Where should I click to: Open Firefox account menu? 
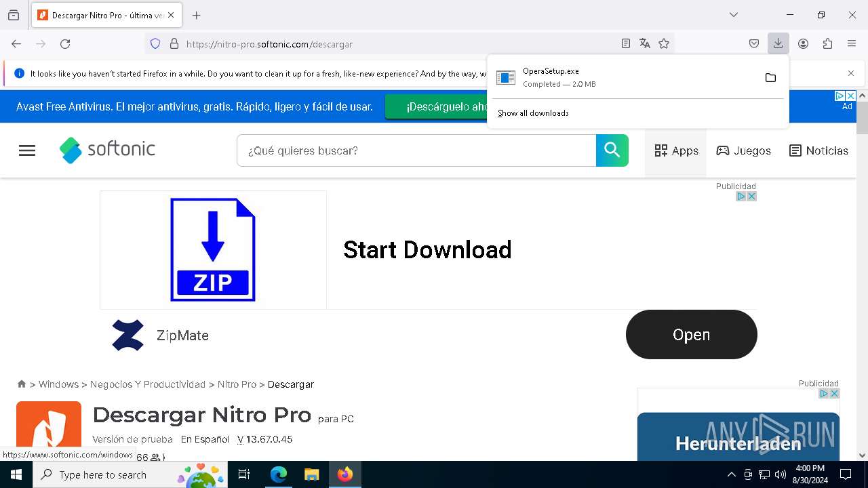coord(803,43)
